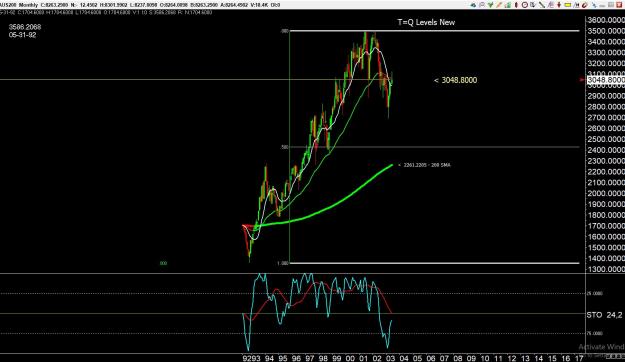The width and height of the screenshot is (625, 362).
Task: Select the pointer cursor tool icon
Action: [x=533, y=5]
